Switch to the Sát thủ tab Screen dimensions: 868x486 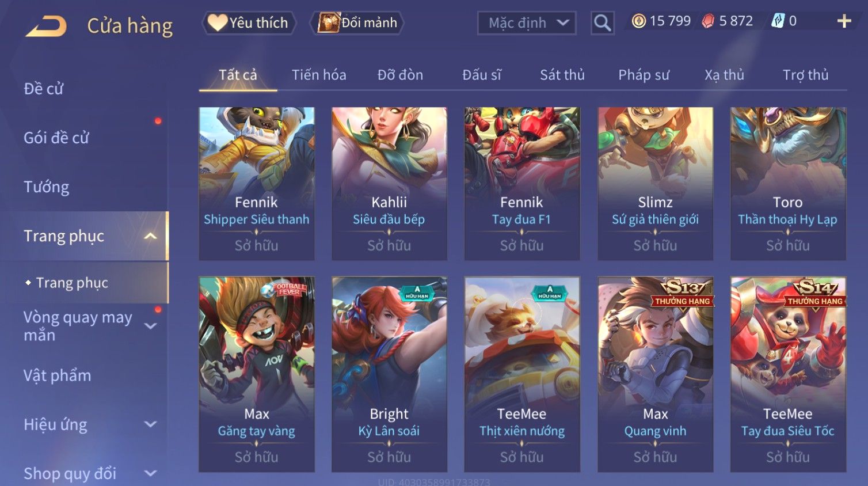tap(562, 75)
